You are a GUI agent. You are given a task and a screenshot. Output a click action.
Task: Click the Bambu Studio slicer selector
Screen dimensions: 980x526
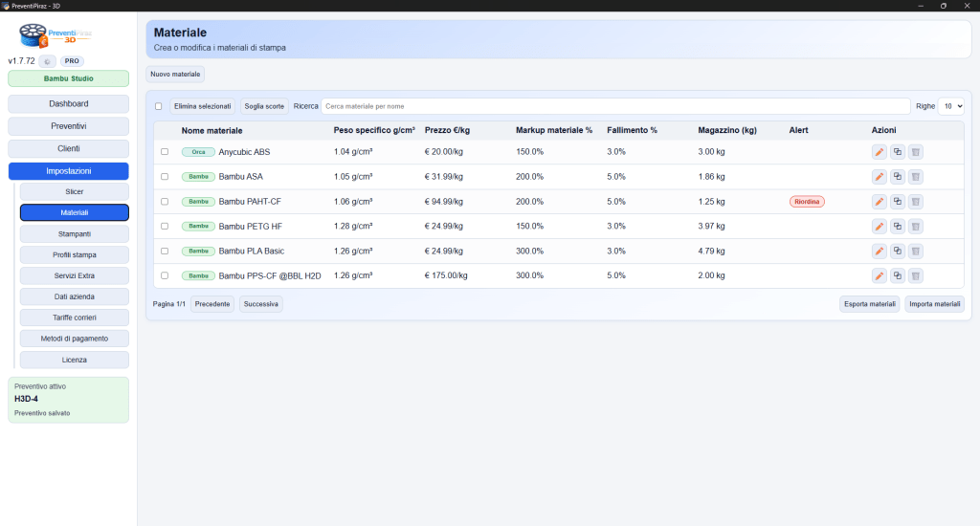(x=68, y=78)
